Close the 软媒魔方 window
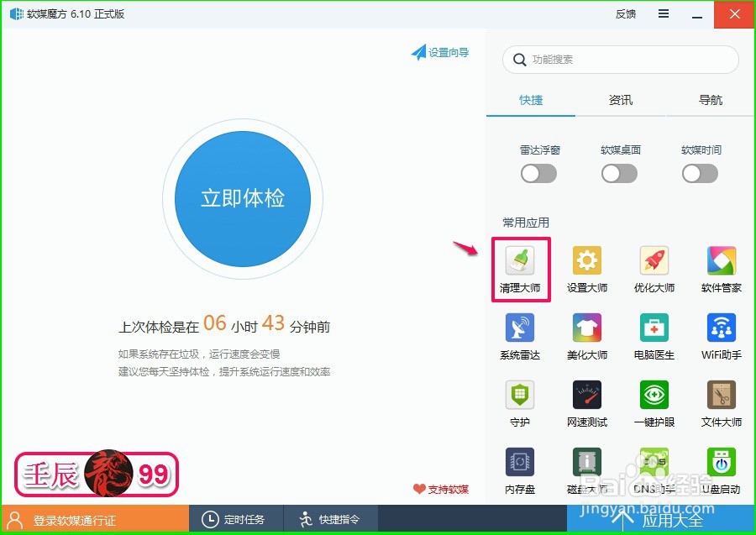Viewport: 756px width, 535px height. coord(734,14)
